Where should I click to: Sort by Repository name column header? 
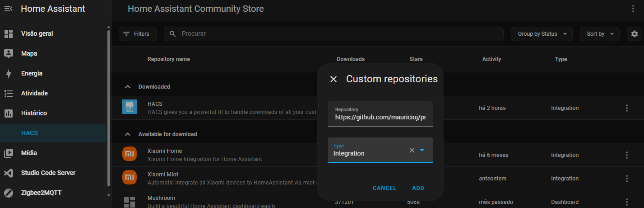click(x=169, y=59)
